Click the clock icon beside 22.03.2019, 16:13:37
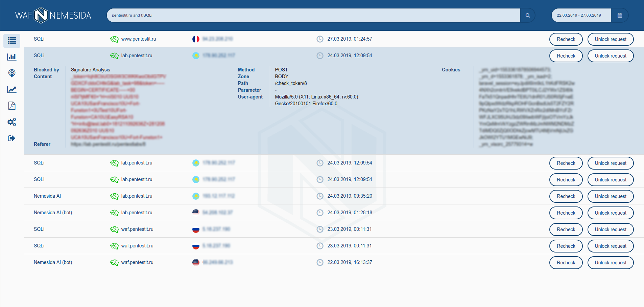This screenshot has height=307, width=644. tap(320, 262)
